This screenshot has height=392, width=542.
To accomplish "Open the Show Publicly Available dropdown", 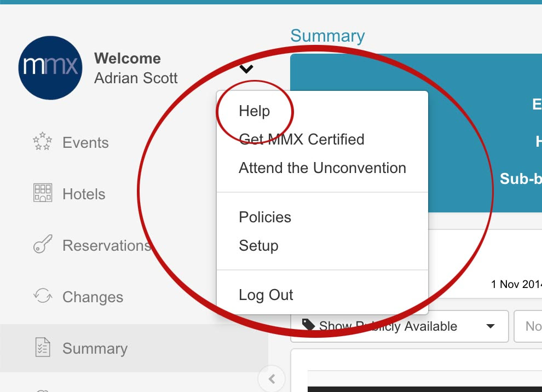I will [x=400, y=326].
